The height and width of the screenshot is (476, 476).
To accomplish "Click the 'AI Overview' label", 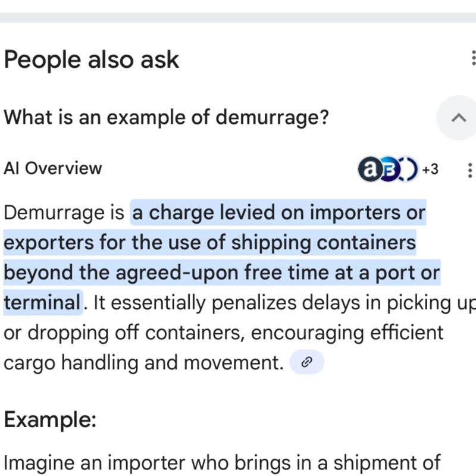I will click(x=52, y=168).
